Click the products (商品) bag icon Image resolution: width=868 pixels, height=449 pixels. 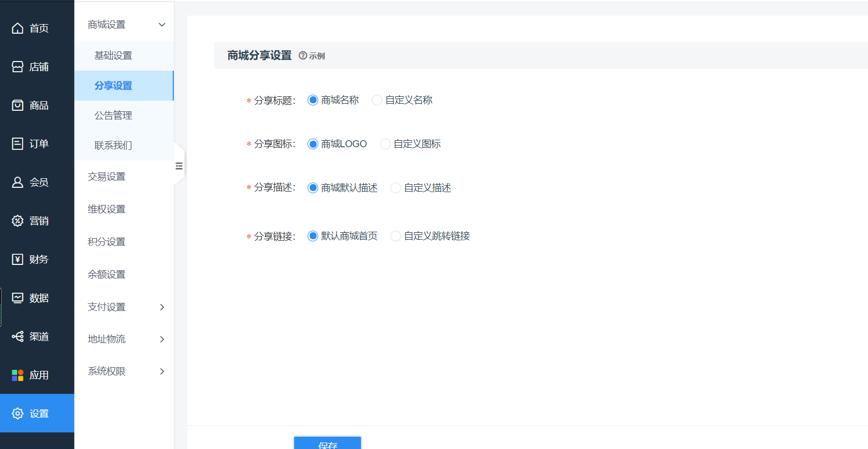click(18, 105)
